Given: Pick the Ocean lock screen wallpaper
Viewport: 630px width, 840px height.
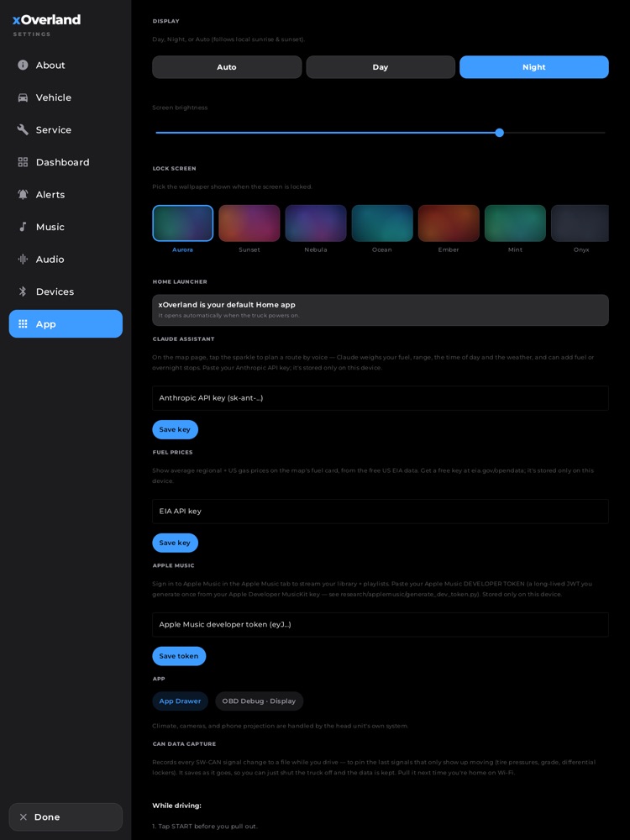Looking at the screenshot, I should pyautogui.click(x=382, y=223).
